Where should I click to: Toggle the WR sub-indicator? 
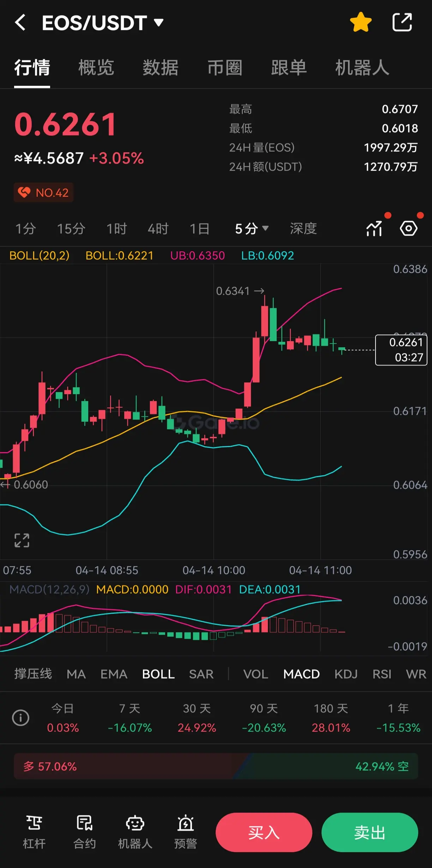416,674
